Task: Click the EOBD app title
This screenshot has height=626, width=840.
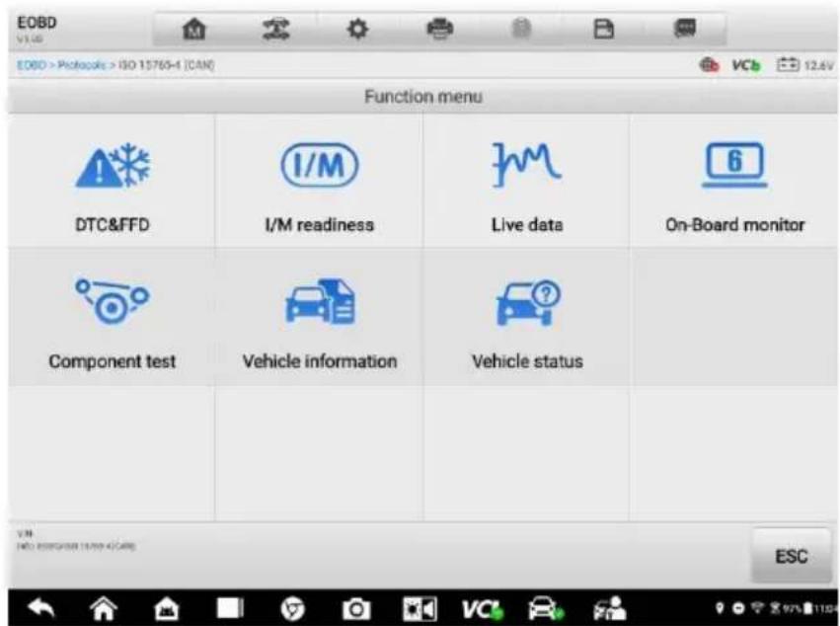Action: coord(37,23)
